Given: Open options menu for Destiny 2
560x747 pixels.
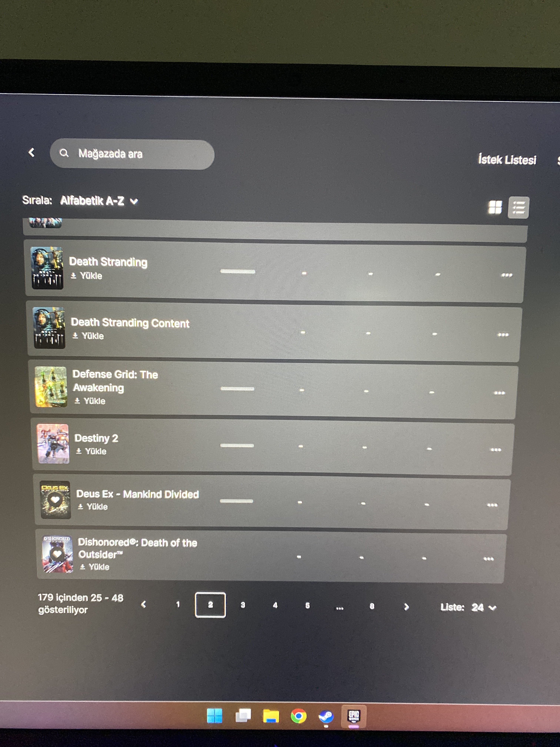Looking at the screenshot, I should 496,450.
